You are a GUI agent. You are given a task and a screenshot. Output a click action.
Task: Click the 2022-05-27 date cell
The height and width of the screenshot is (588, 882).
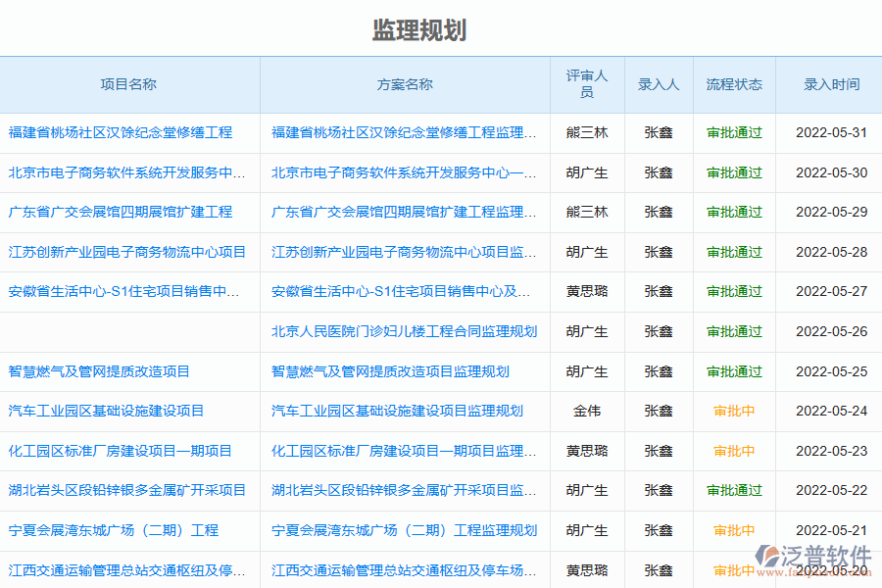(831, 291)
